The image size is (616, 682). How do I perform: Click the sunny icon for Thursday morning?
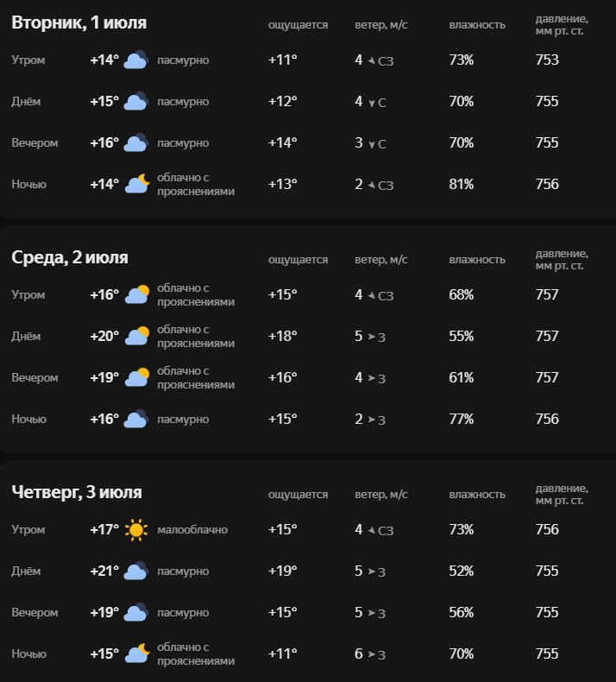coord(136,530)
